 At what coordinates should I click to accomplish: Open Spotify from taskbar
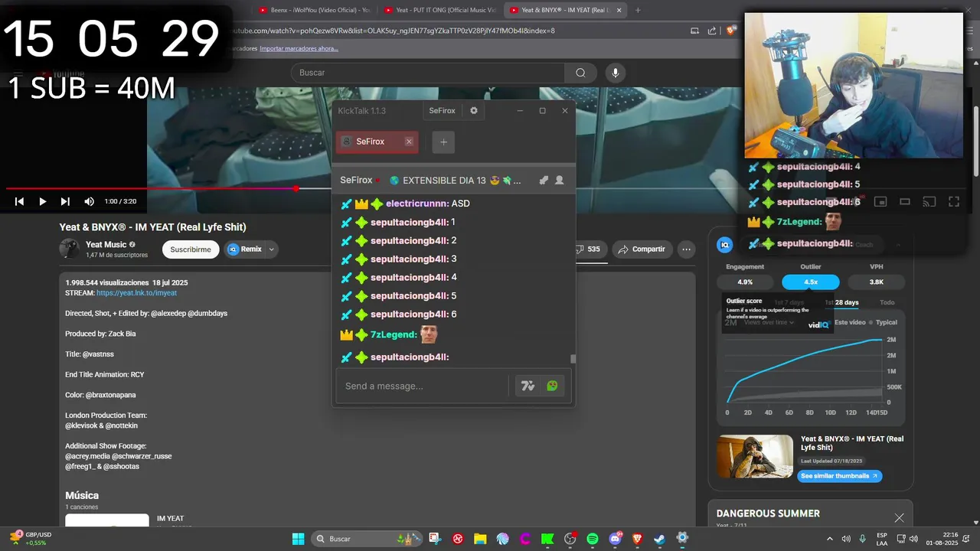[x=593, y=539]
